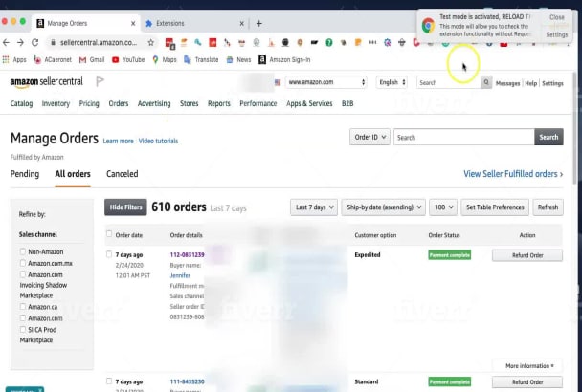The image size is (582, 392).
Task: Open View Seller Fulfilled orders link
Action: coord(513,174)
